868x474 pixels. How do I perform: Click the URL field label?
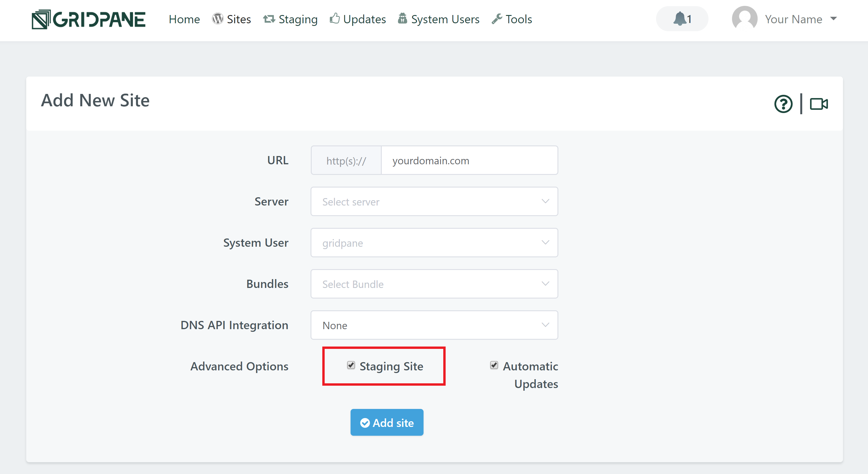tap(278, 160)
